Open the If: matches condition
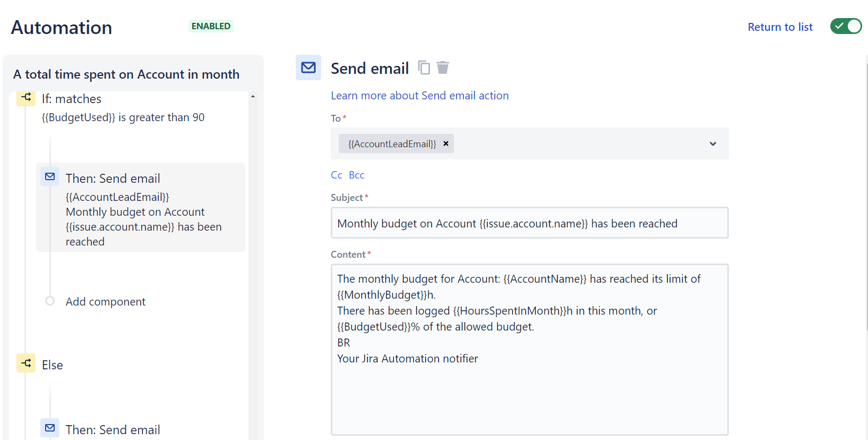 [72, 99]
